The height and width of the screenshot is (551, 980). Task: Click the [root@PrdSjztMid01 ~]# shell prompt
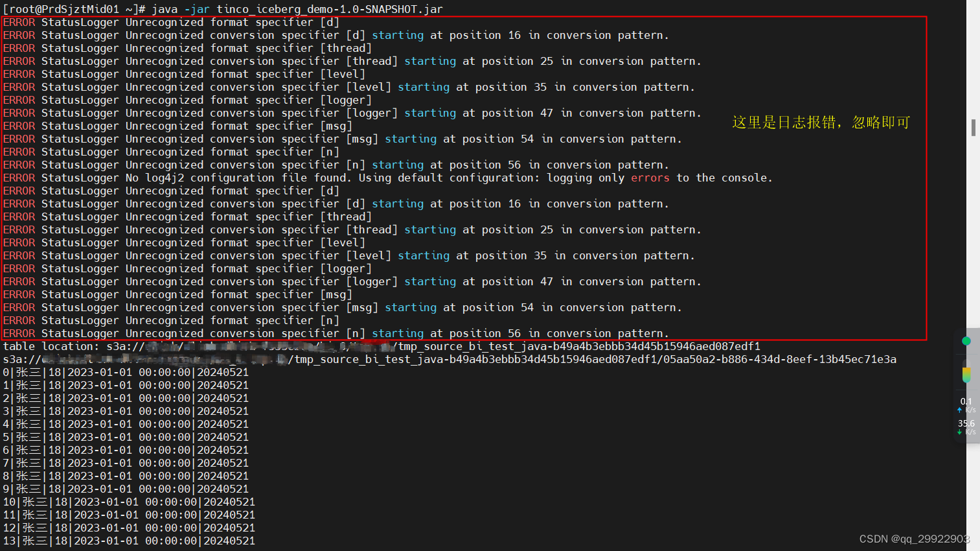[74, 9]
